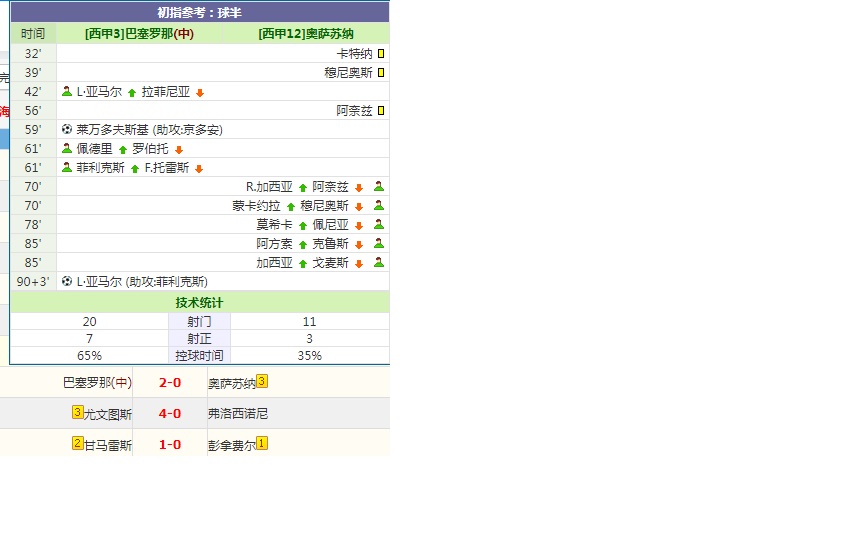Click the [西甲12]奥萨苏纳 column header

pyautogui.click(x=306, y=34)
